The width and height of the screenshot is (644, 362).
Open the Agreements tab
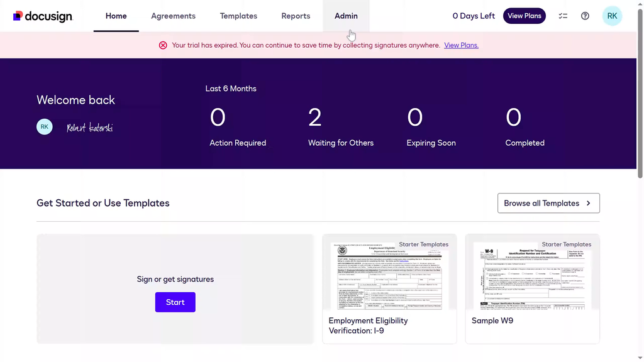point(173,16)
